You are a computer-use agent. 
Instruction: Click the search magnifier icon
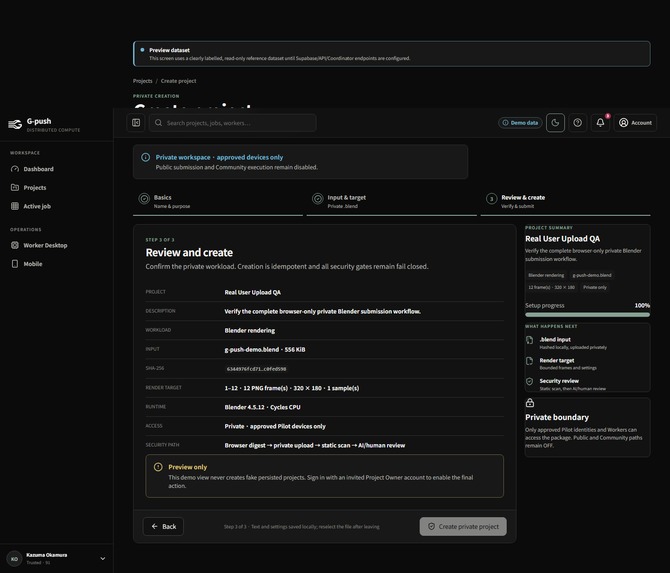pyautogui.click(x=158, y=123)
